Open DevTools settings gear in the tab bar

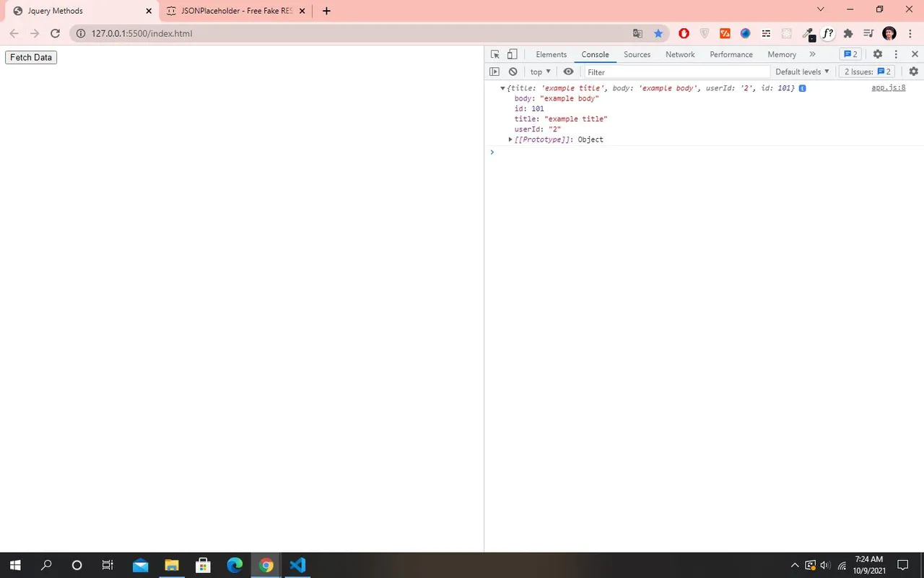878,54
